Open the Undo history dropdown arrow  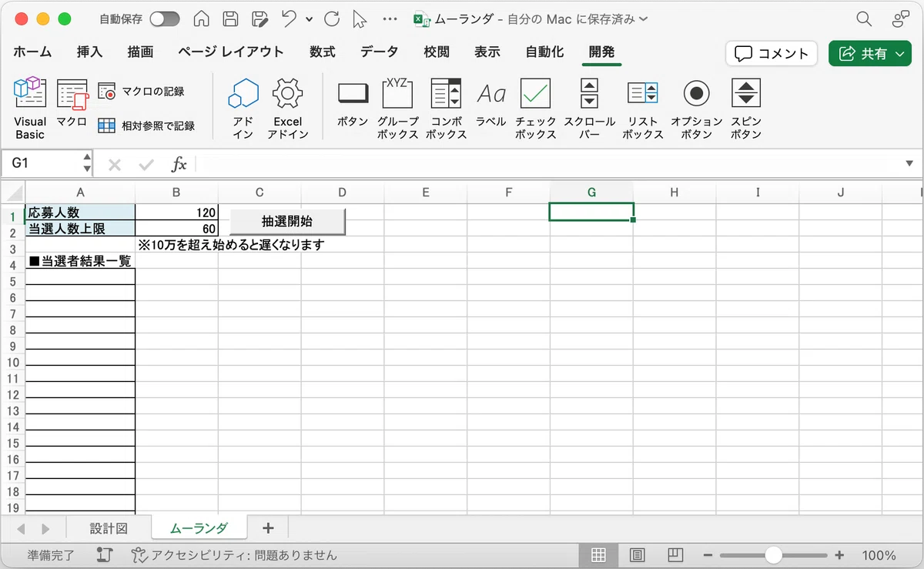310,18
